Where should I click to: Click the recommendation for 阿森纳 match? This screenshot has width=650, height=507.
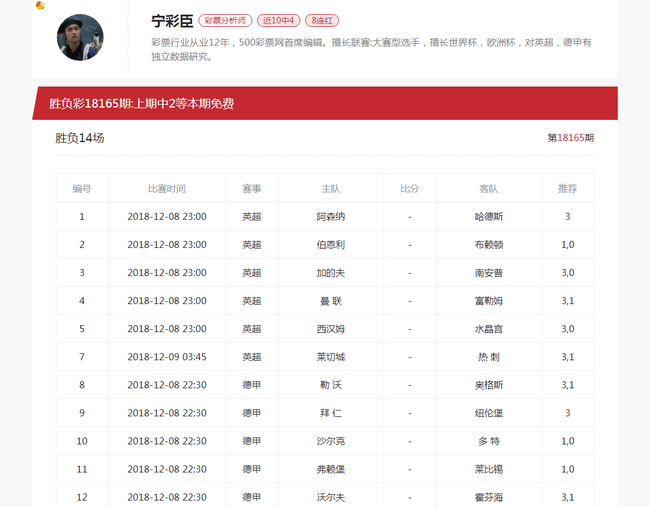(x=568, y=216)
